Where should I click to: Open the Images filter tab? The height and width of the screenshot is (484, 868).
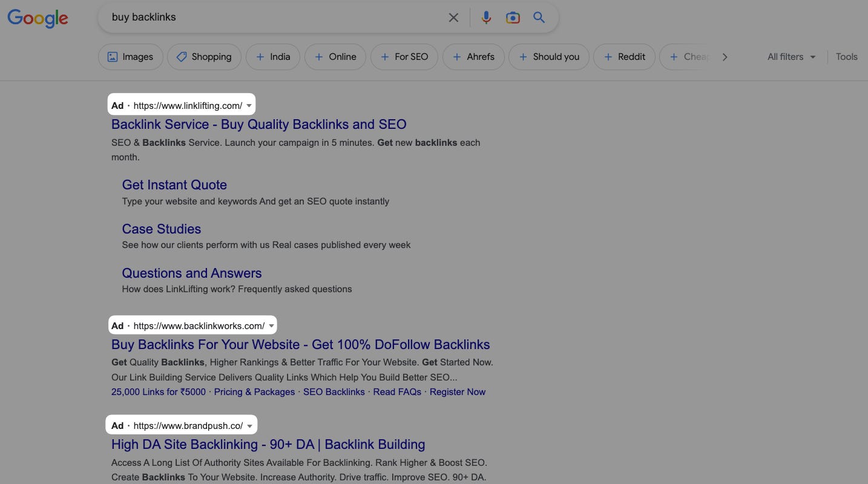coord(130,57)
